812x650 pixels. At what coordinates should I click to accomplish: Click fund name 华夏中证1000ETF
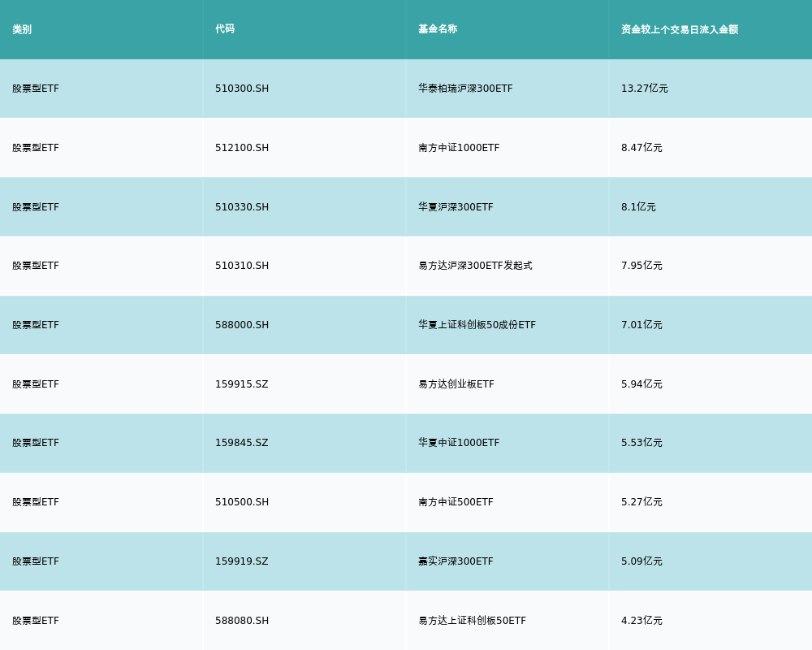(x=459, y=443)
